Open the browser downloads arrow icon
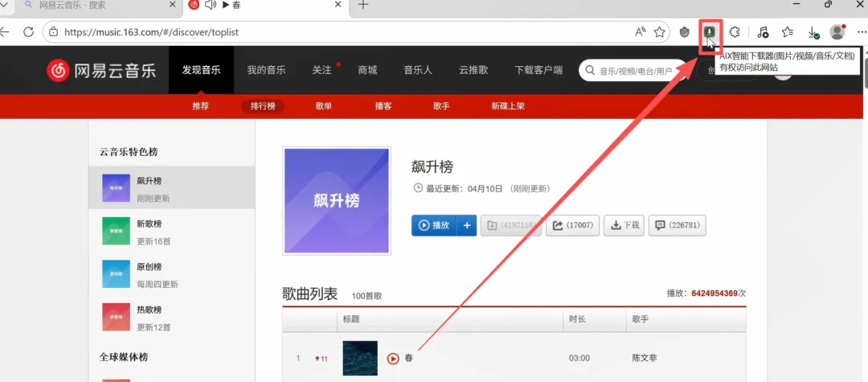The height and width of the screenshot is (382, 868). click(x=813, y=33)
